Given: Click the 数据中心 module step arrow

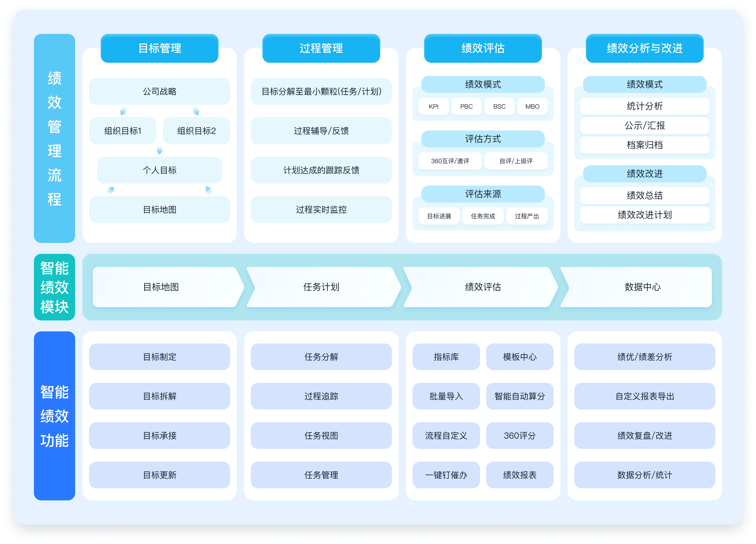Looking at the screenshot, I should [x=636, y=287].
